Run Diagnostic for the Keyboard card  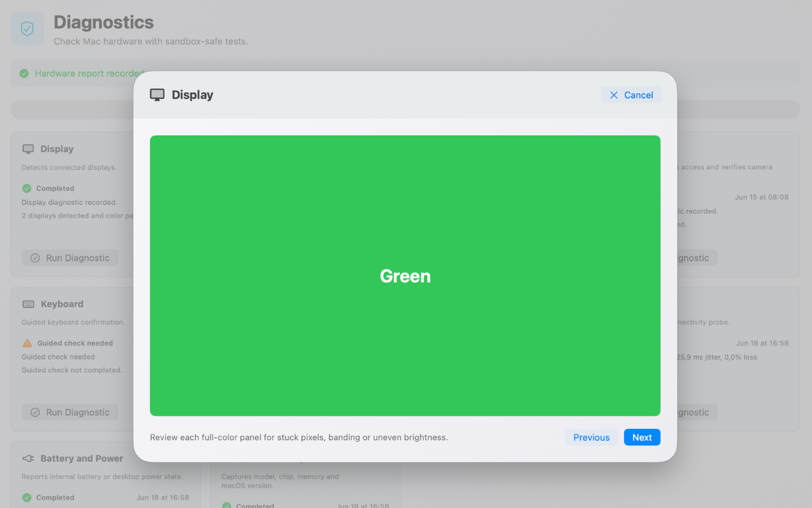pyautogui.click(x=70, y=412)
